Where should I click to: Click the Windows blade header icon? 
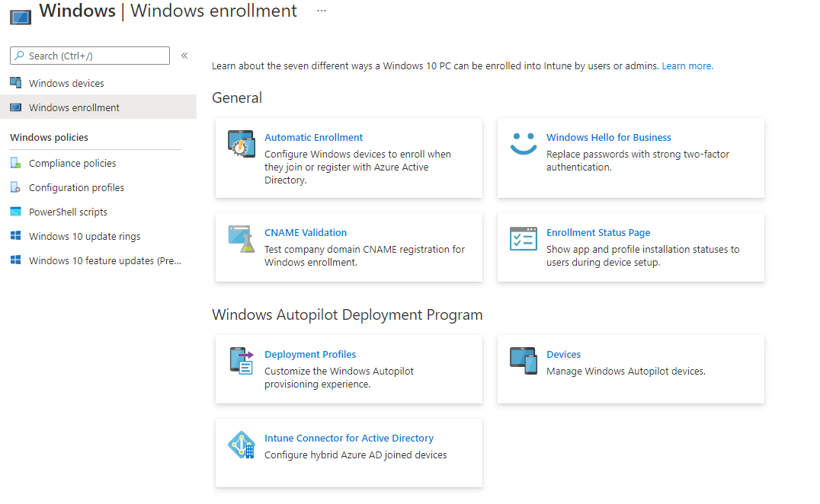point(21,17)
